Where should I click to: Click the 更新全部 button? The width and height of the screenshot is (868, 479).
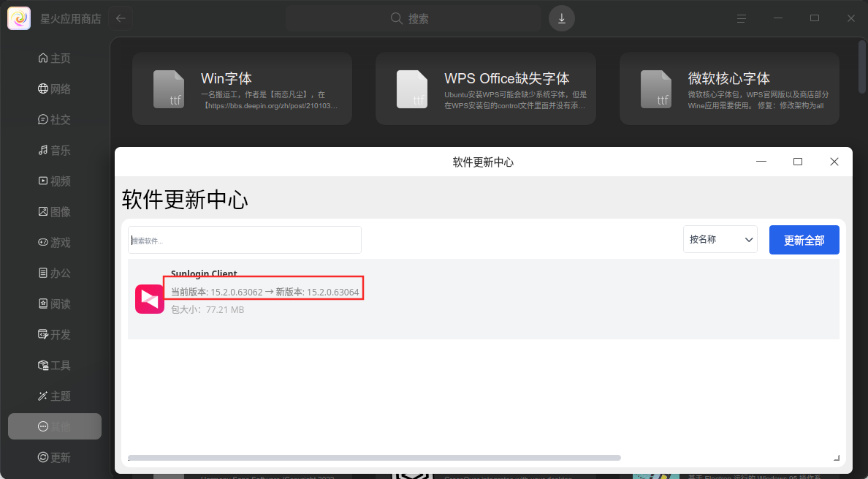pyautogui.click(x=804, y=240)
